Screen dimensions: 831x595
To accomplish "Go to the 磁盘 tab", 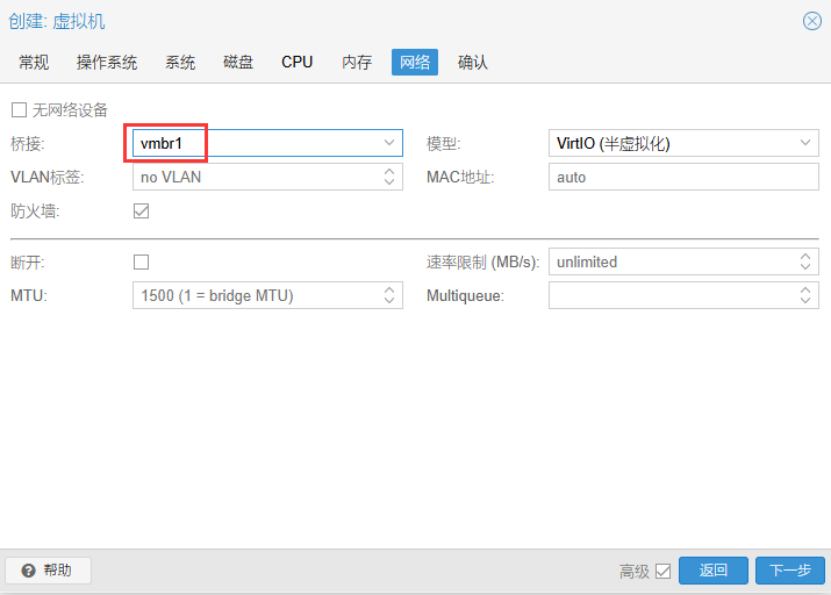I will [238, 62].
